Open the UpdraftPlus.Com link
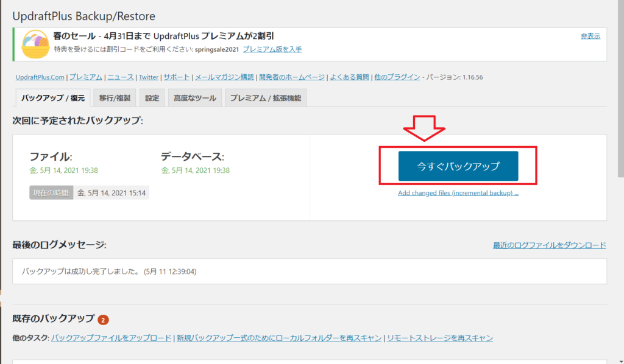The height and width of the screenshot is (364, 624). (x=40, y=77)
